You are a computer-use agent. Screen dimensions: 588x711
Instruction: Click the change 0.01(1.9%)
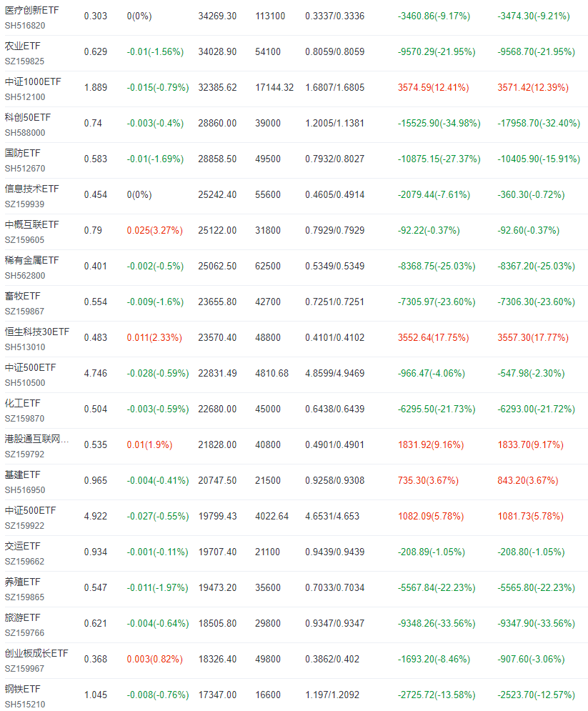149,445
